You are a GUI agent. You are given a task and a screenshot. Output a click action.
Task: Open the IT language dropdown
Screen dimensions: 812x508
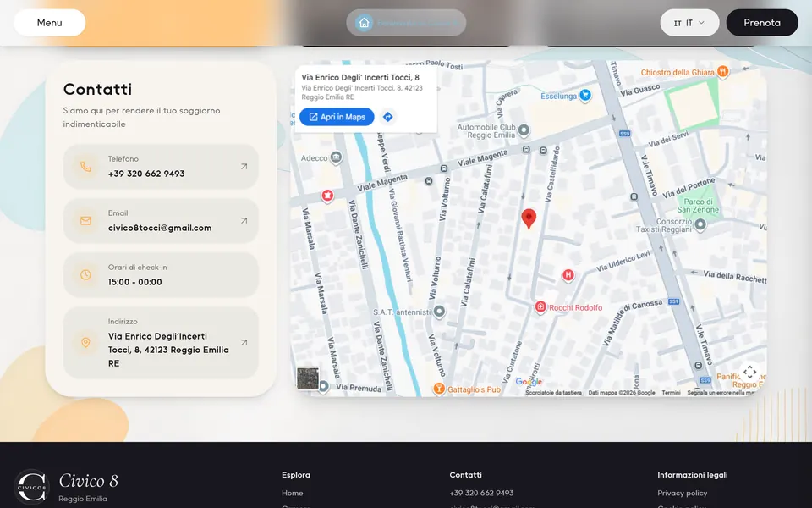coord(689,23)
